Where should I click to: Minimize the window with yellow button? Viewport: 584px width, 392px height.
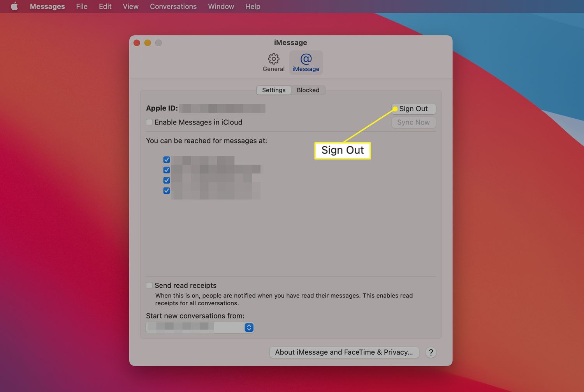pos(148,43)
